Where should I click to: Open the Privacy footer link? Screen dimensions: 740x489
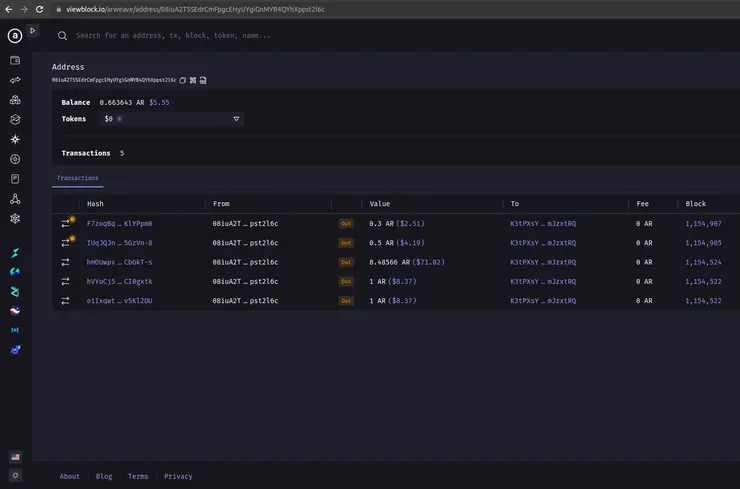point(178,476)
